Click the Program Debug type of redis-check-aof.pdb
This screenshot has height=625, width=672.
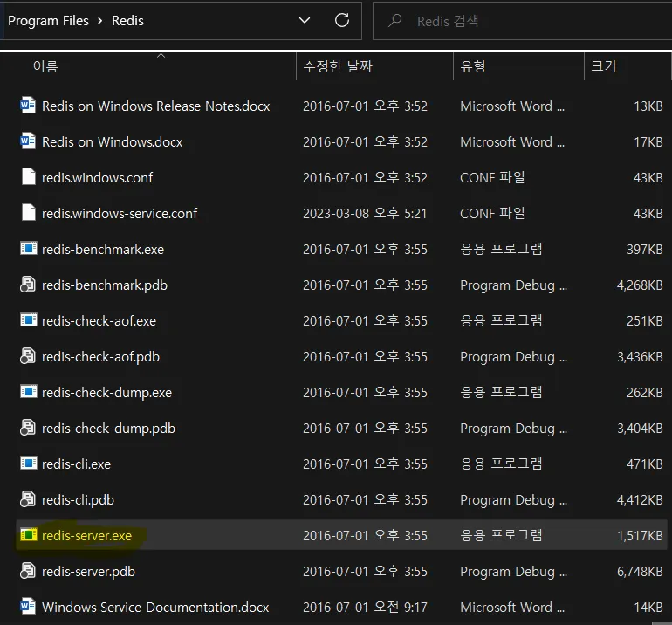tap(513, 357)
